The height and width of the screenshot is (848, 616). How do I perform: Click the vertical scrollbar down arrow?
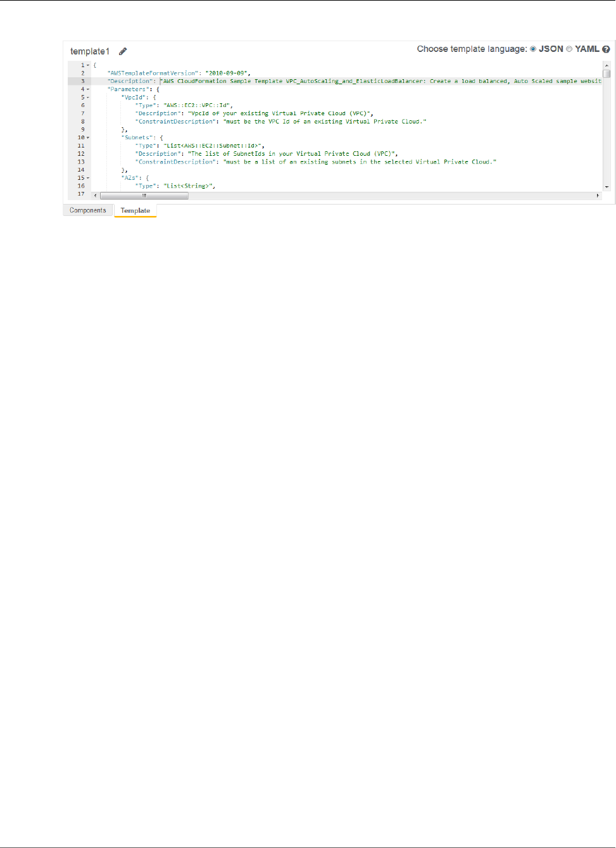tap(607, 187)
